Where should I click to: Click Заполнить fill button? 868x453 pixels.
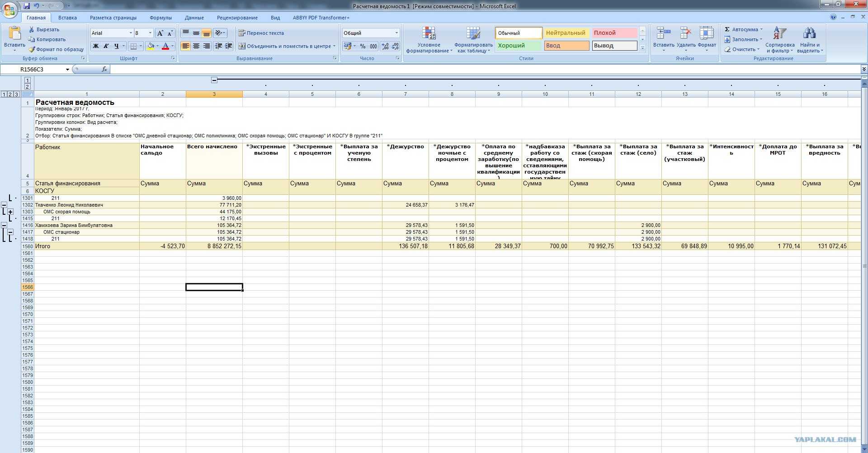coord(743,39)
